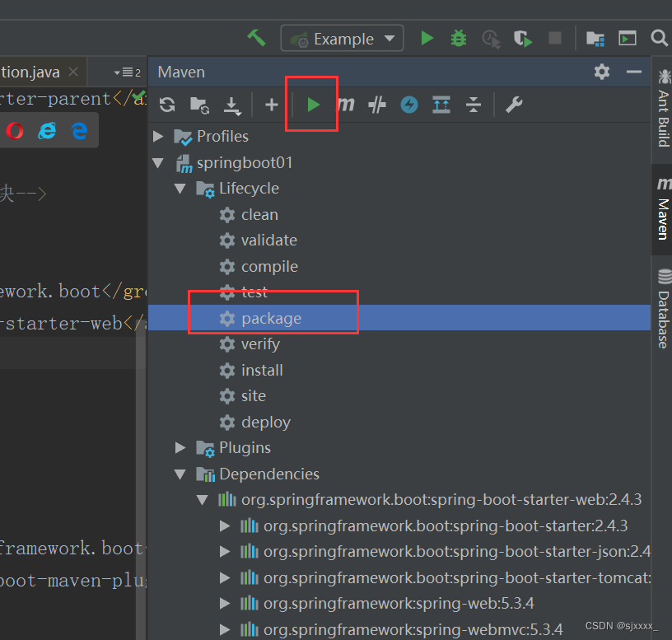Click the Run Anything icon
The height and width of the screenshot is (640, 672).
click(627, 38)
